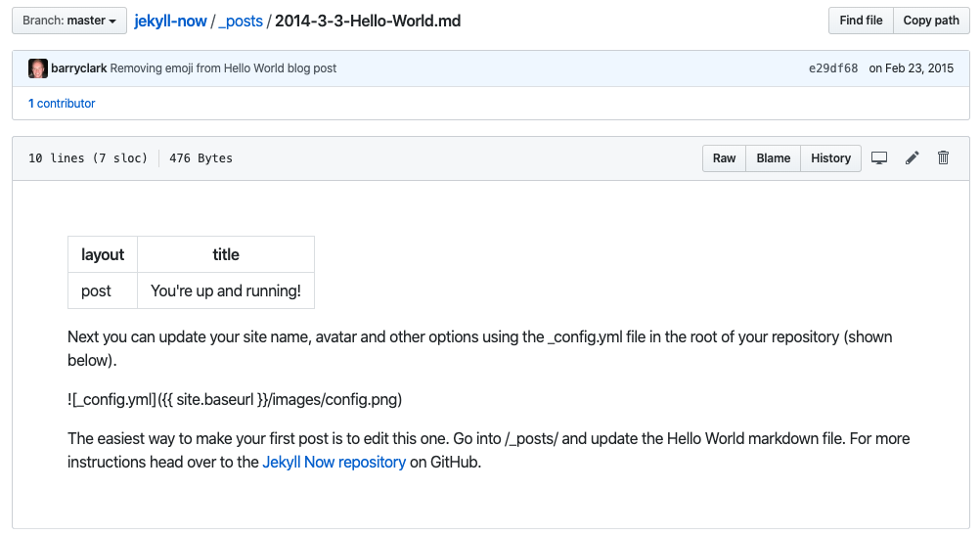Image resolution: width=980 pixels, height=535 pixels.
Task: Click the Find file button
Action: pos(861,21)
